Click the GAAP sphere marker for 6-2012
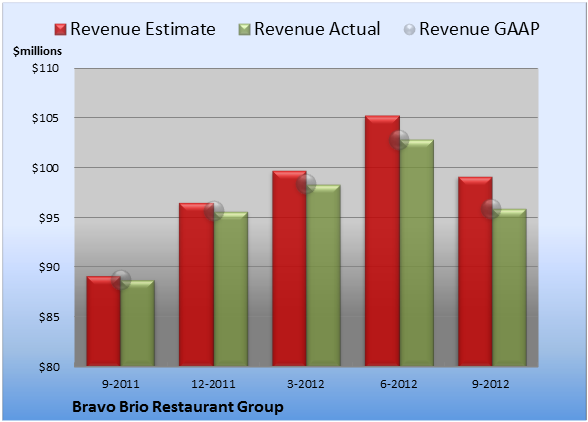The width and height of the screenshot is (588, 422). 399,140
